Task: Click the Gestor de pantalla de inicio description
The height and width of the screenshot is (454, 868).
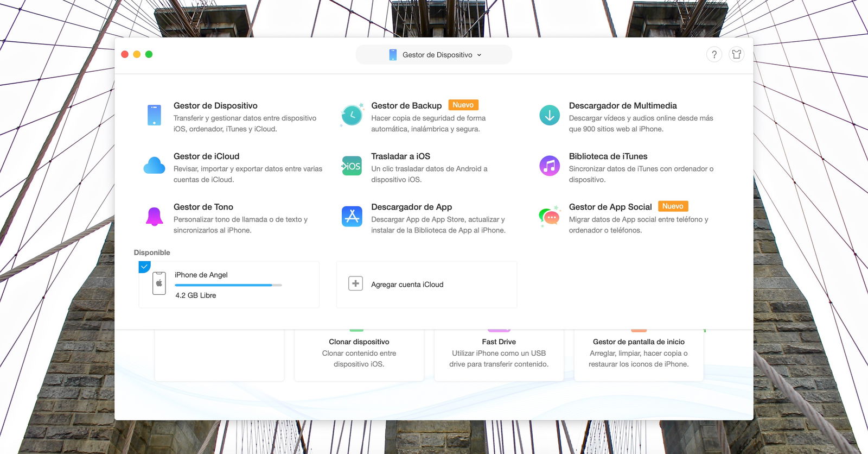Action: click(x=639, y=358)
